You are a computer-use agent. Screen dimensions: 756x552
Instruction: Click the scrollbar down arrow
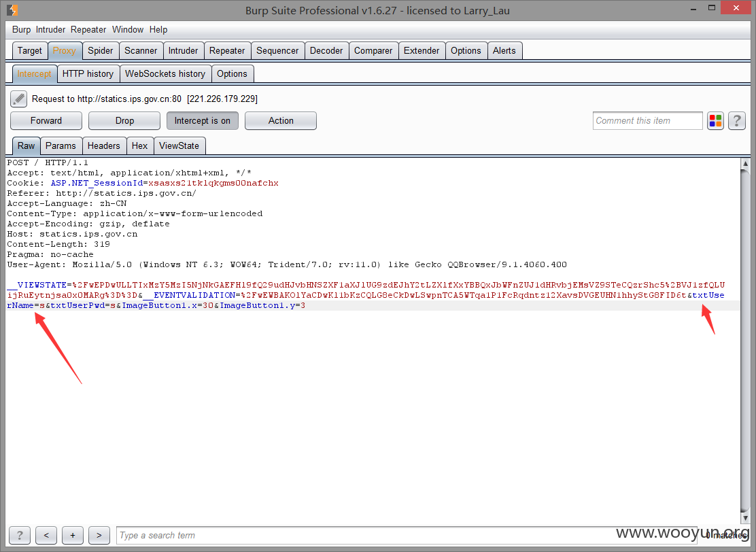tap(745, 517)
